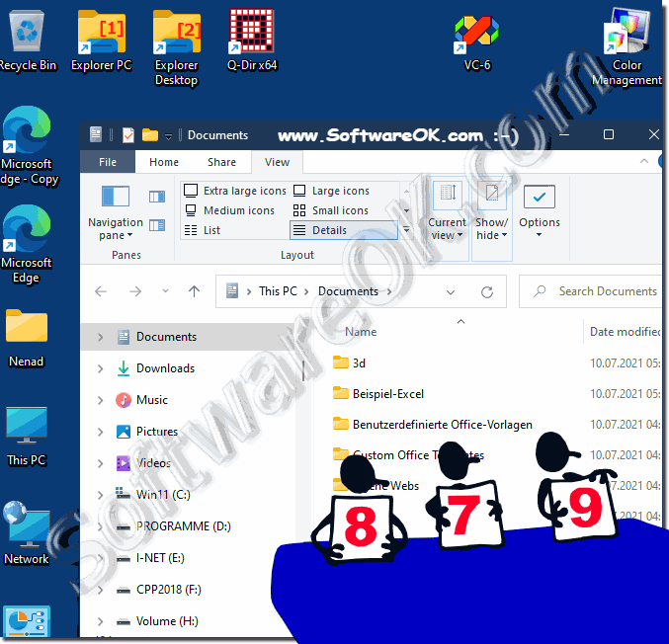Click the Properties quick access icon in title bar
The image size is (669, 644).
[128, 135]
